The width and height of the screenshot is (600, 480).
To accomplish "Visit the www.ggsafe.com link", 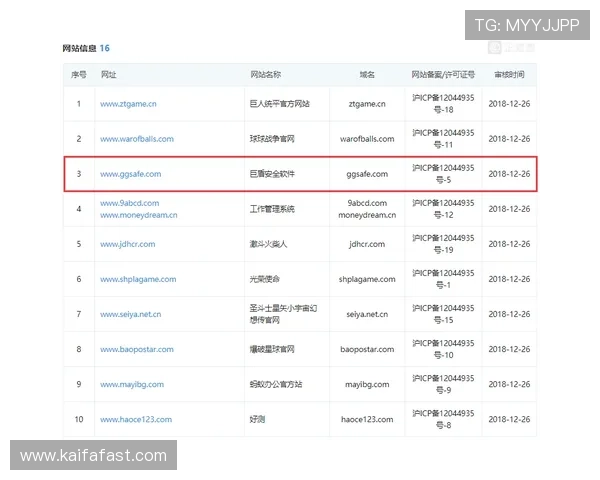I will pyautogui.click(x=130, y=174).
